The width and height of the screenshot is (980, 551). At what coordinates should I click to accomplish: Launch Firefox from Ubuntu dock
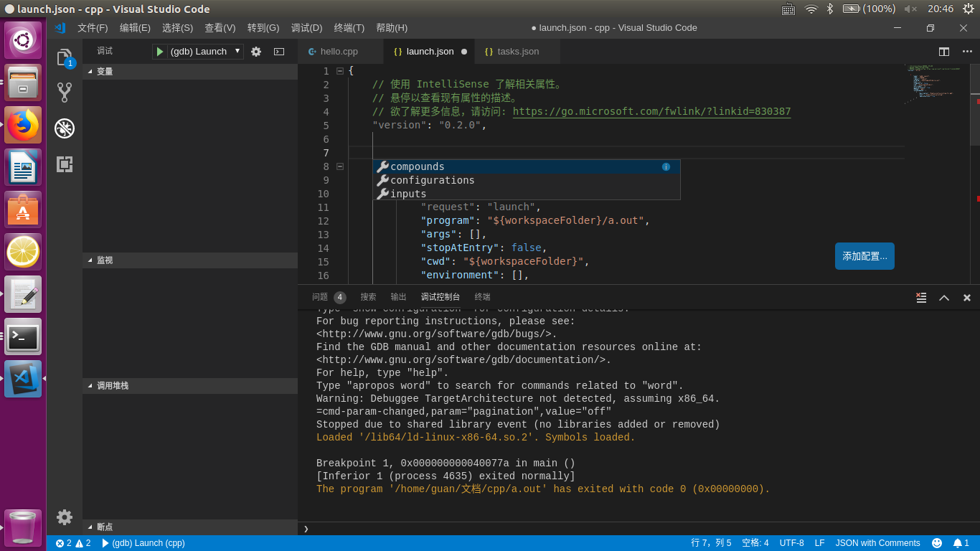[23, 126]
